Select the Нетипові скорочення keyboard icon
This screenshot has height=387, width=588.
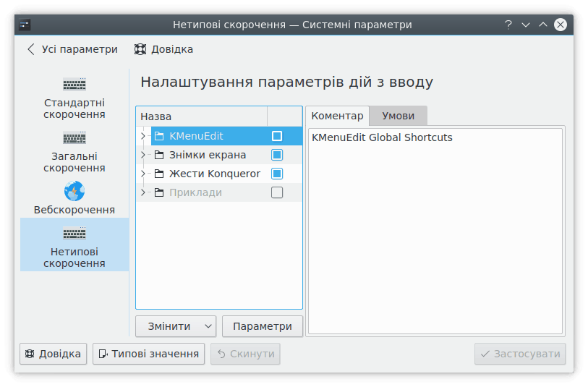pos(74,234)
